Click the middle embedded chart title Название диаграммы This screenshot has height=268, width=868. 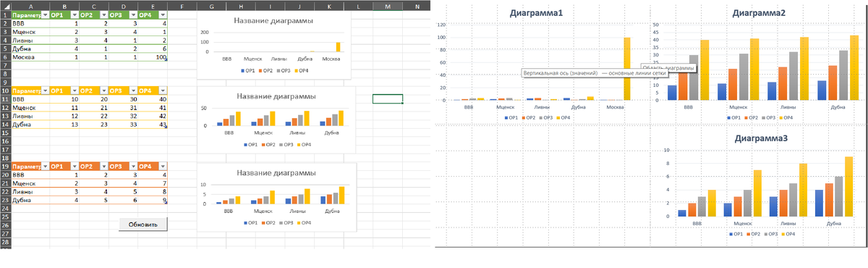pyautogui.click(x=276, y=96)
